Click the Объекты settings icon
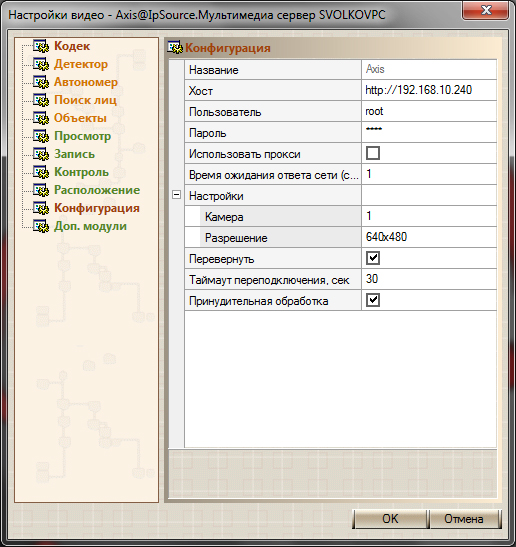516x547 pixels. click(41, 118)
